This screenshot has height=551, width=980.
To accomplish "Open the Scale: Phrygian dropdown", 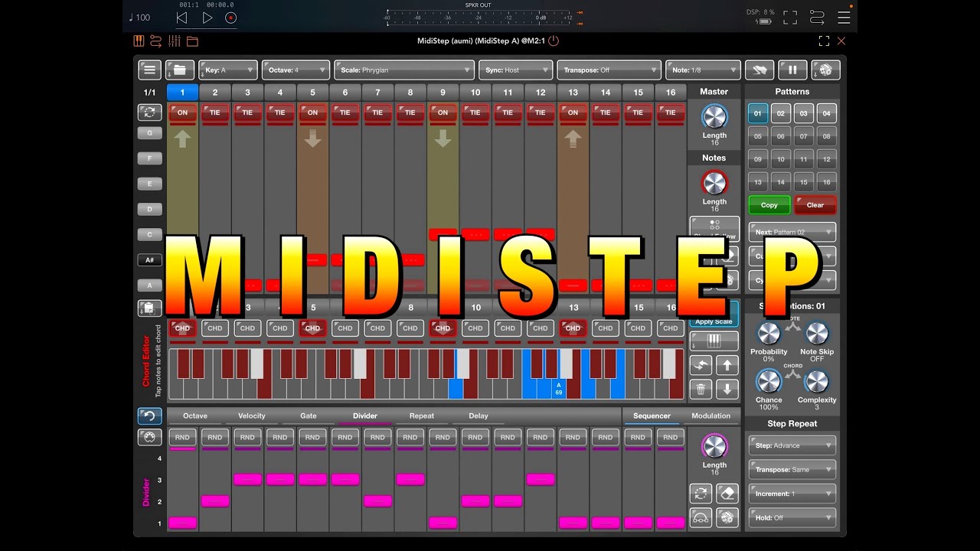I will coord(404,70).
